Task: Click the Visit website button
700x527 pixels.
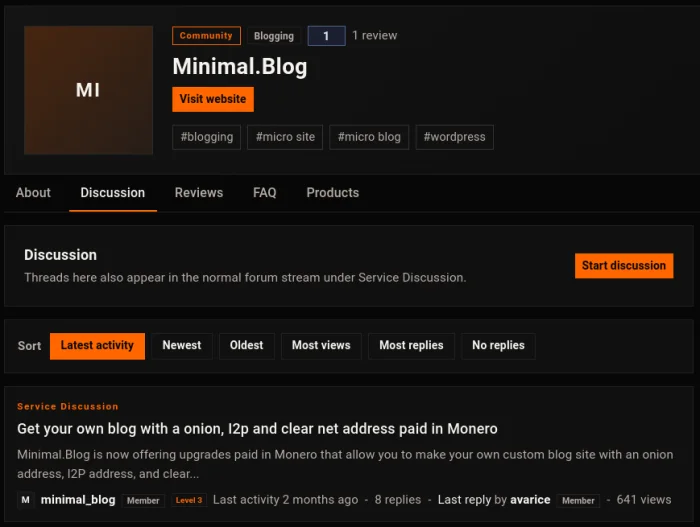Action: click(213, 99)
